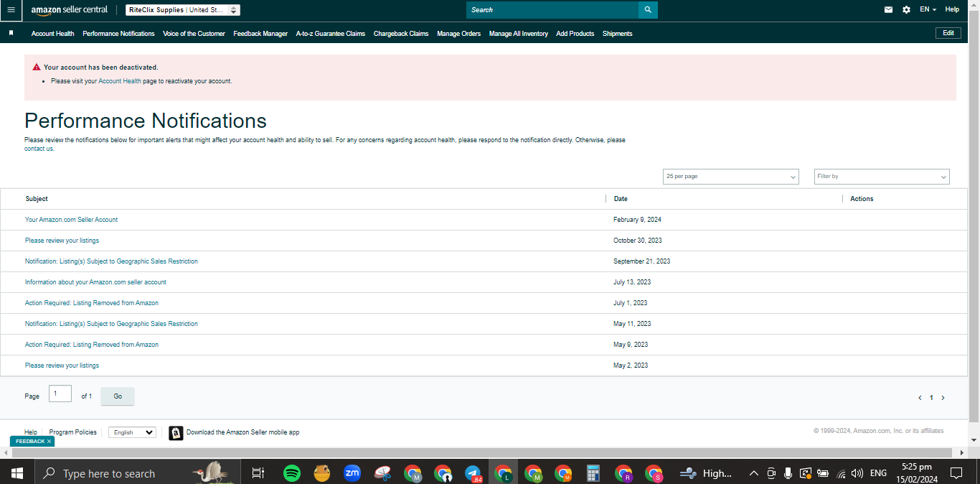The height and width of the screenshot is (484, 980).
Task: Go to next page arrow in pagination
Action: pyautogui.click(x=943, y=398)
